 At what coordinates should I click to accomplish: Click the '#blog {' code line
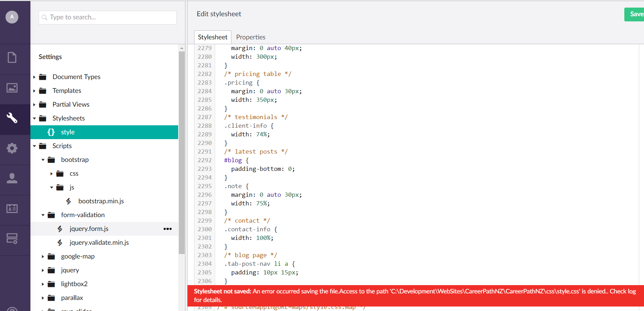pyautogui.click(x=237, y=160)
